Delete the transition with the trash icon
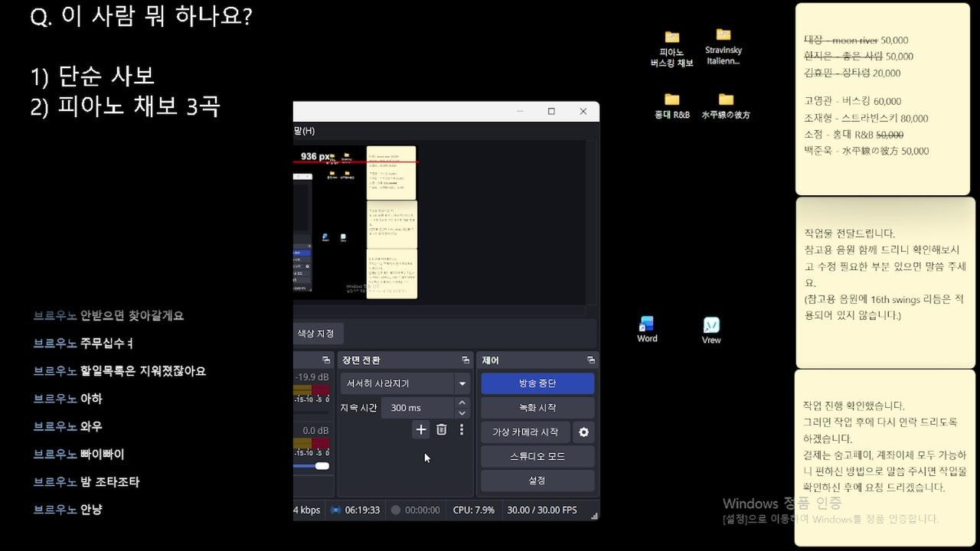Viewport: 980px width, 551px height. click(441, 430)
